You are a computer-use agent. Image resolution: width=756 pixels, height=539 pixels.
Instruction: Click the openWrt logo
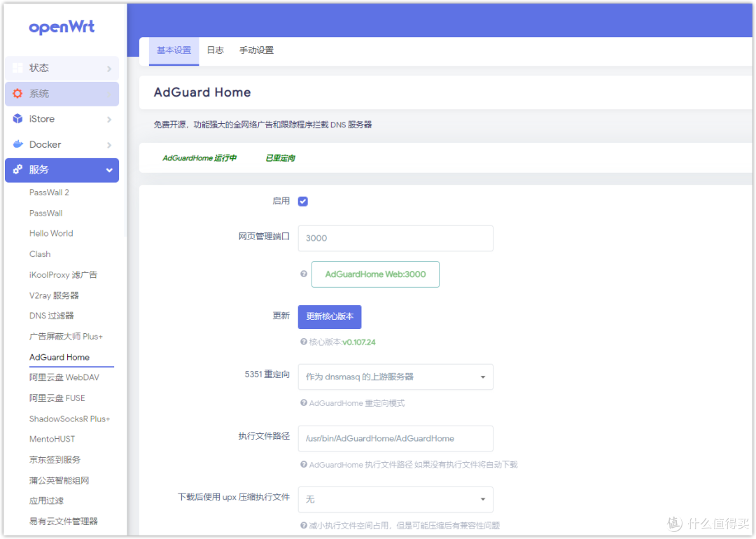tap(62, 27)
